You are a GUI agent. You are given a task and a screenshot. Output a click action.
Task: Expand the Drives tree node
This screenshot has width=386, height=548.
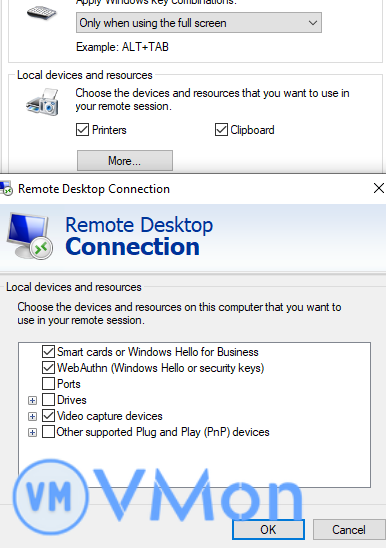33,400
